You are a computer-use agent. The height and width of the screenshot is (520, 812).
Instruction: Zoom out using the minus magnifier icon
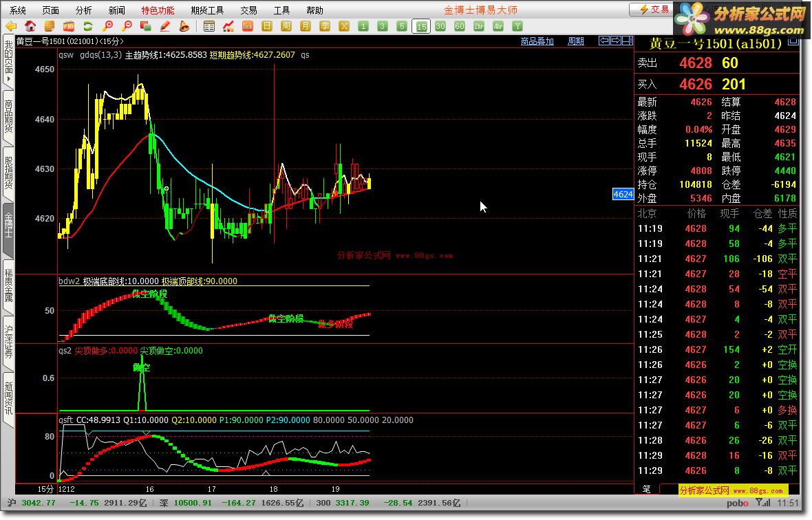click(x=127, y=26)
